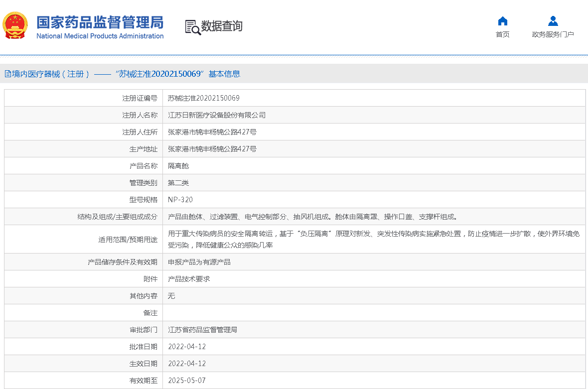Select registration number 苏械注准20202150069 value
Image resolution: width=588 pixels, height=389 pixels.
(x=204, y=98)
